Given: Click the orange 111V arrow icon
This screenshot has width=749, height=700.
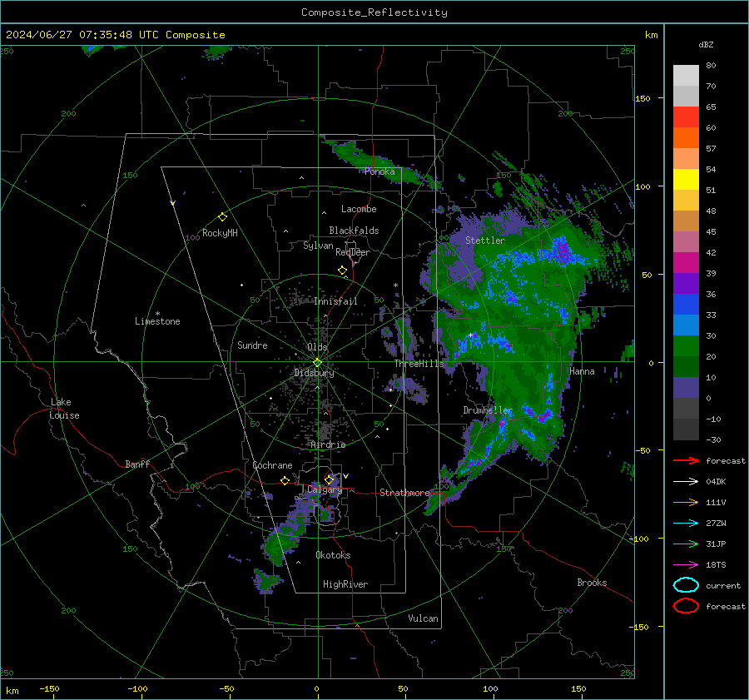Looking at the screenshot, I should click(686, 502).
